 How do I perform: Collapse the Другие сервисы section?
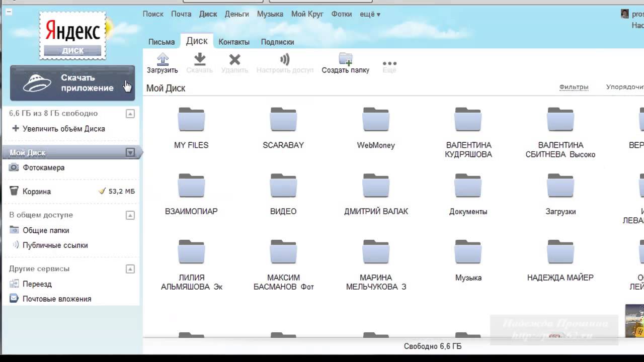[130, 269]
